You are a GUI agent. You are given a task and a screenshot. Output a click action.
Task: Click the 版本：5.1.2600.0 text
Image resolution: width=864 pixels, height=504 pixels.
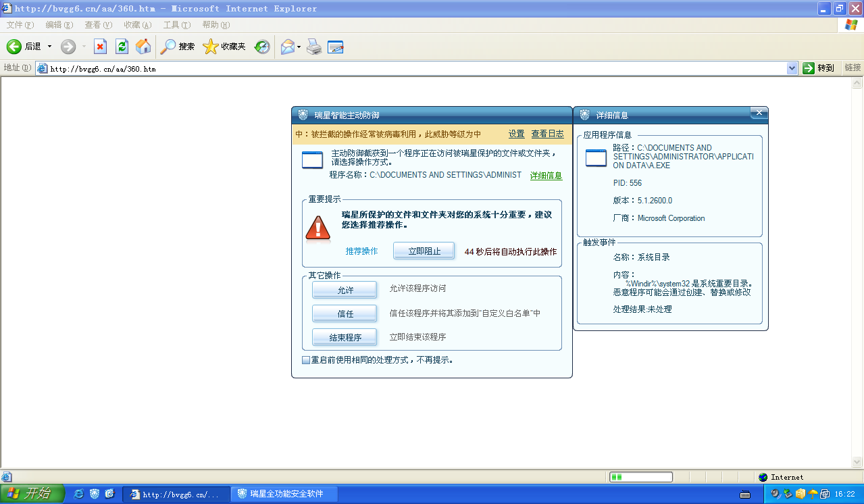(x=642, y=201)
